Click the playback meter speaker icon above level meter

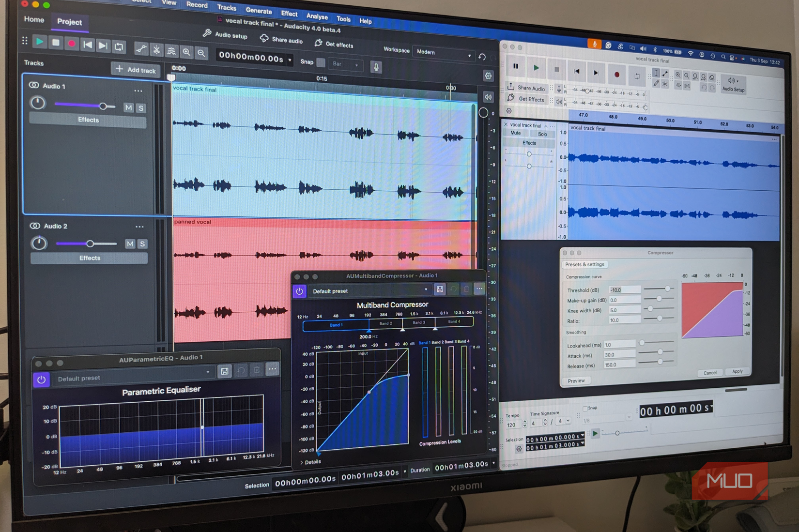tap(488, 97)
